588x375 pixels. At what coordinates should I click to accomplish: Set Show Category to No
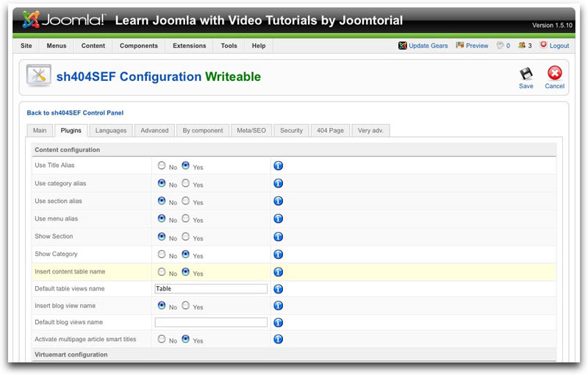pyautogui.click(x=162, y=254)
